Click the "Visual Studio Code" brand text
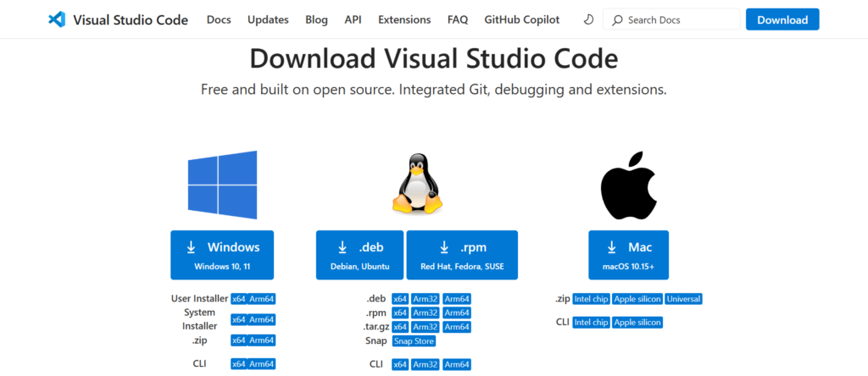868x376 pixels. tap(131, 20)
